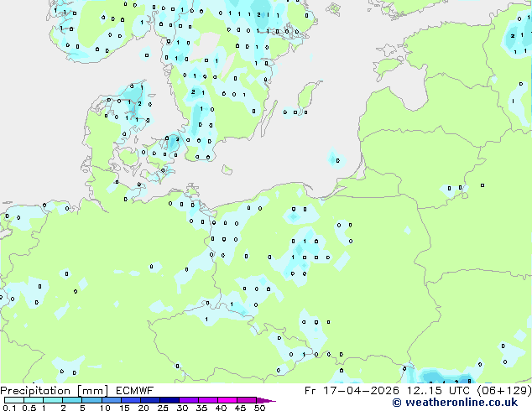The height and width of the screenshot is (411, 532).
Task: Click the '25' legend scale label
Action: (x=163, y=408)
